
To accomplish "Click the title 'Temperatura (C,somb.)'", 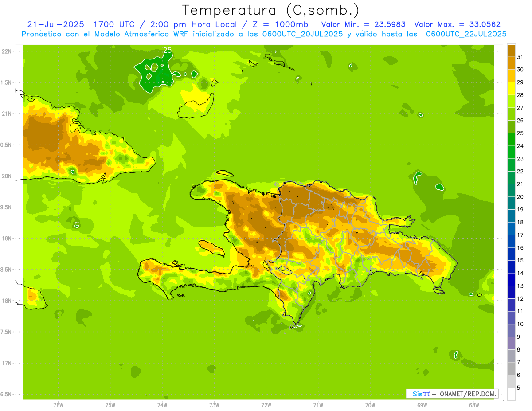I will tap(270, 10).
